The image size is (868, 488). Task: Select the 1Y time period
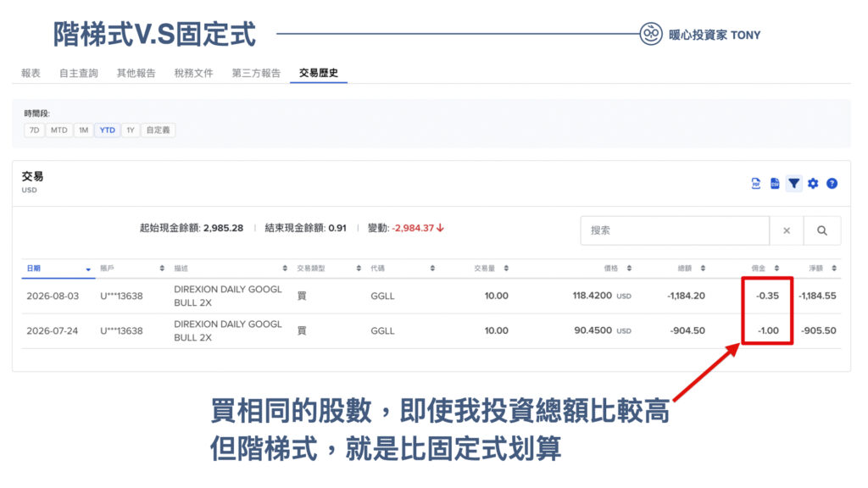(x=131, y=130)
